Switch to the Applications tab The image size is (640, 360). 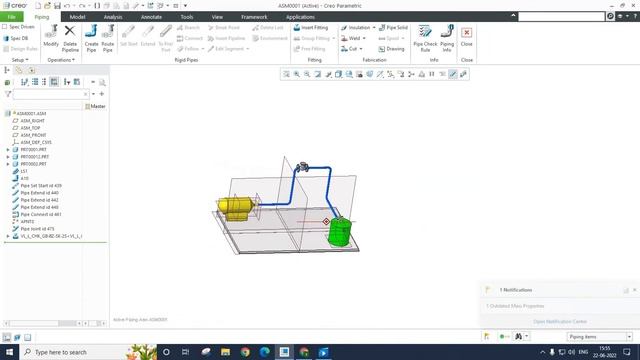point(300,17)
